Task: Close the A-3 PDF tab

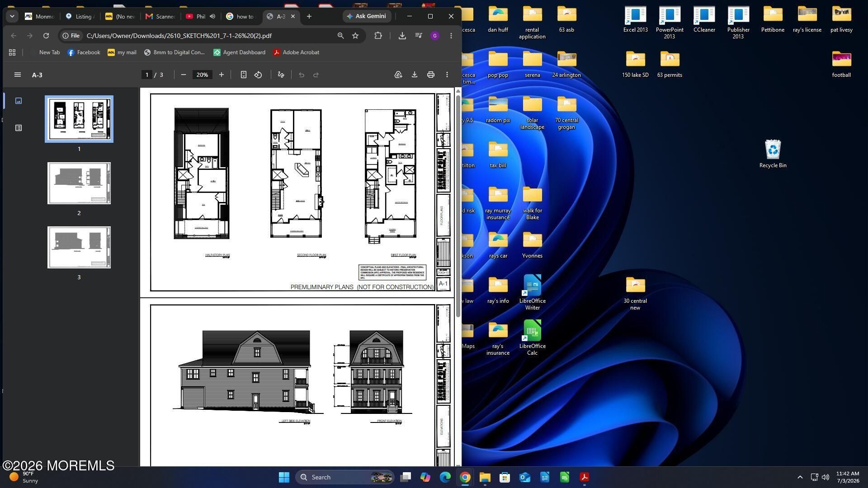Action: coord(293,16)
